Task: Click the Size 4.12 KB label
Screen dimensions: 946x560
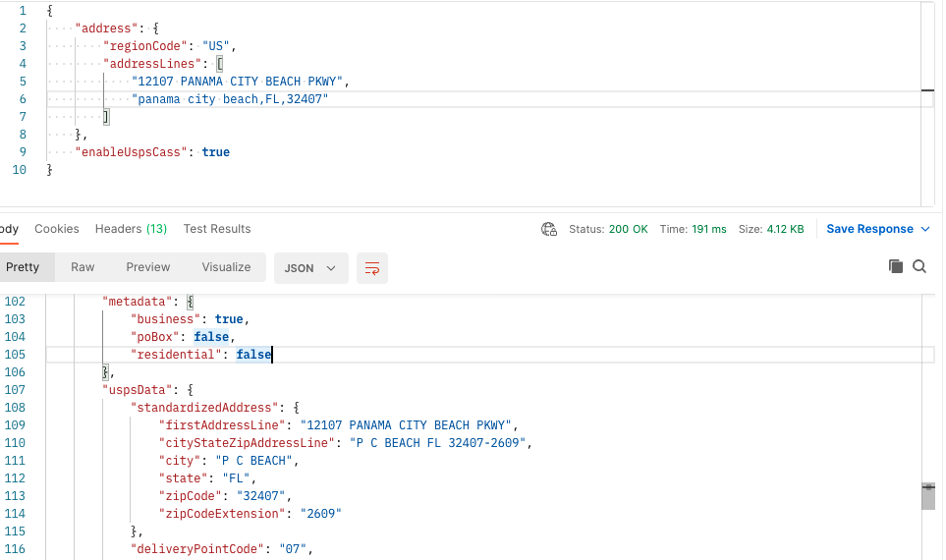Action: pos(771,229)
